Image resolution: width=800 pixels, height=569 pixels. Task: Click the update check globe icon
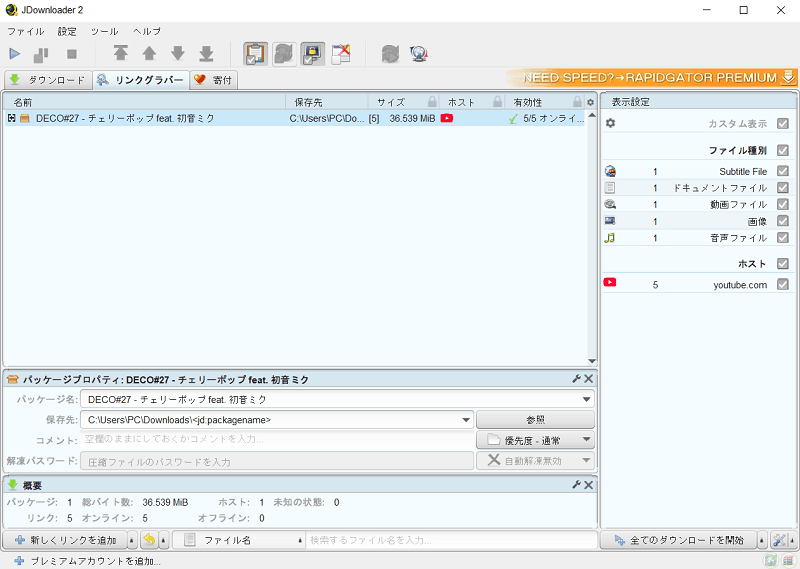(x=418, y=54)
